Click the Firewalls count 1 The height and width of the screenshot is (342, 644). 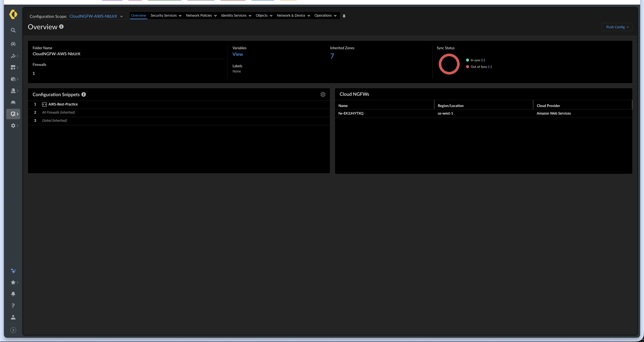coord(34,73)
